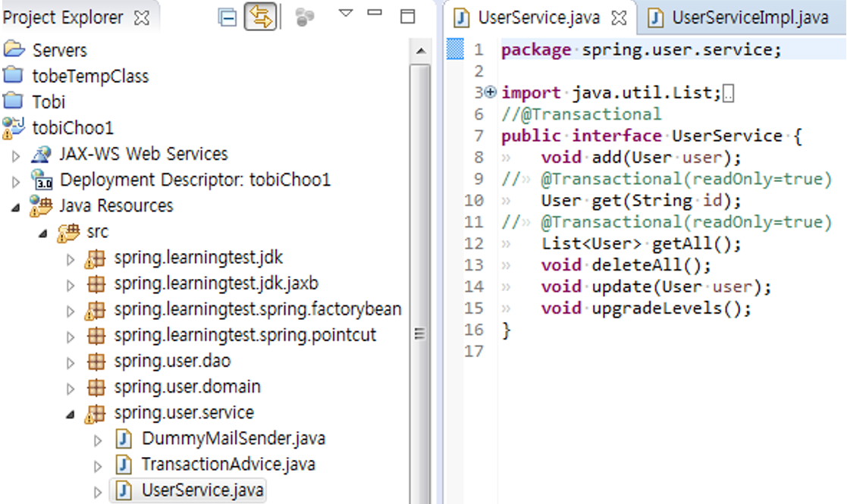Expand folded imports on line 3
The width and height of the screenshot is (847, 504).
[490, 92]
